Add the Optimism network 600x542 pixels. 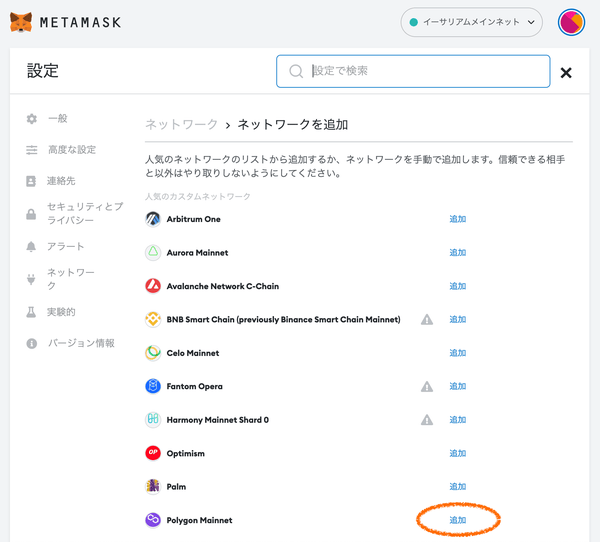point(458,453)
